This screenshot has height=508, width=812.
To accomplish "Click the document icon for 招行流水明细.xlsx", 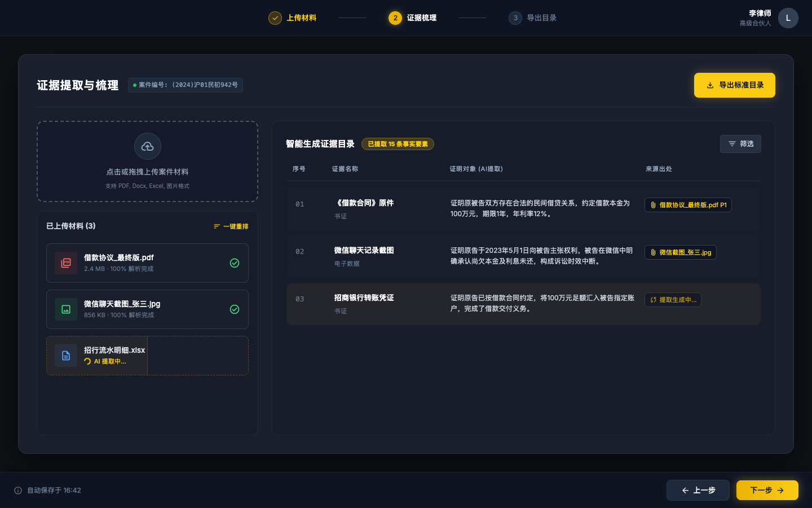I will tap(66, 356).
